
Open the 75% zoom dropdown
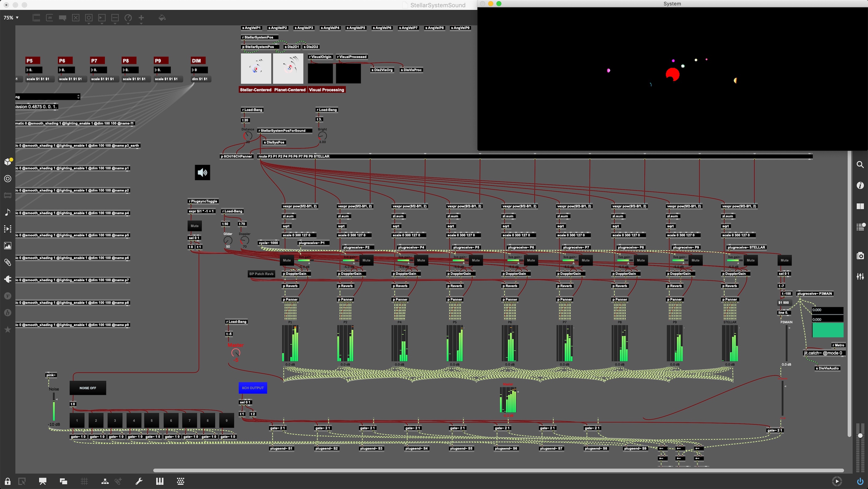[x=11, y=18]
